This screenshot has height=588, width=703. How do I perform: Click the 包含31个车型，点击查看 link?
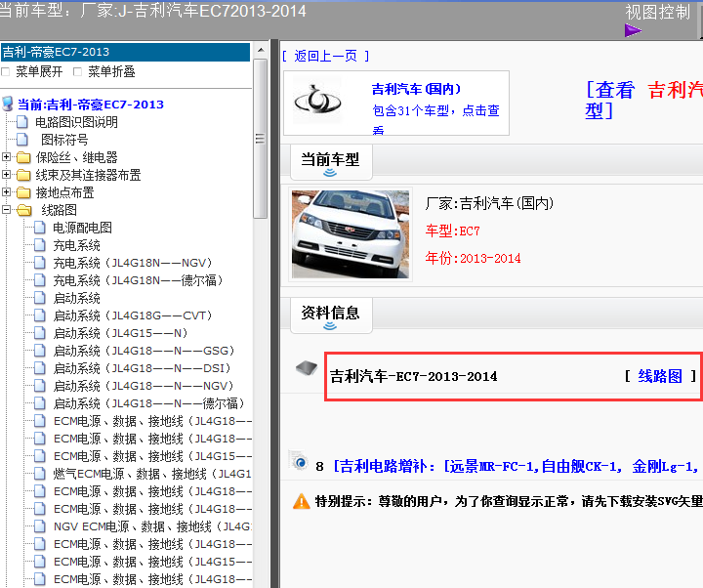pyautogui.click(x=435, y=121)
